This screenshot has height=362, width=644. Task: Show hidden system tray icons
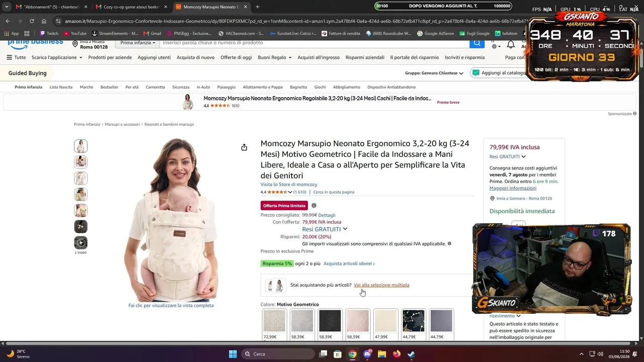(582, 354)
